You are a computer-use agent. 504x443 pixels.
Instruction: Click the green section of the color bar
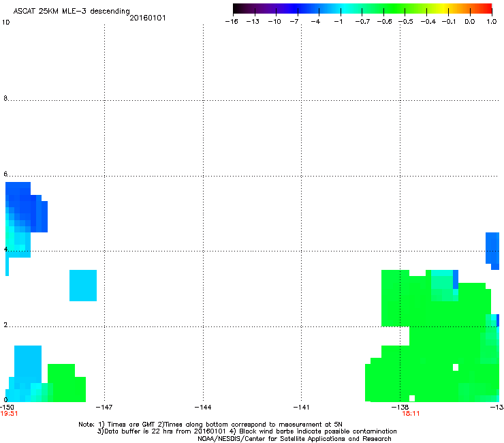(394, 9)
